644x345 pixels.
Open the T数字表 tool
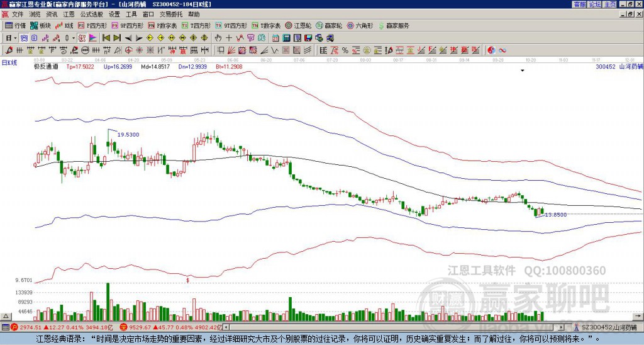coord(266,25)
